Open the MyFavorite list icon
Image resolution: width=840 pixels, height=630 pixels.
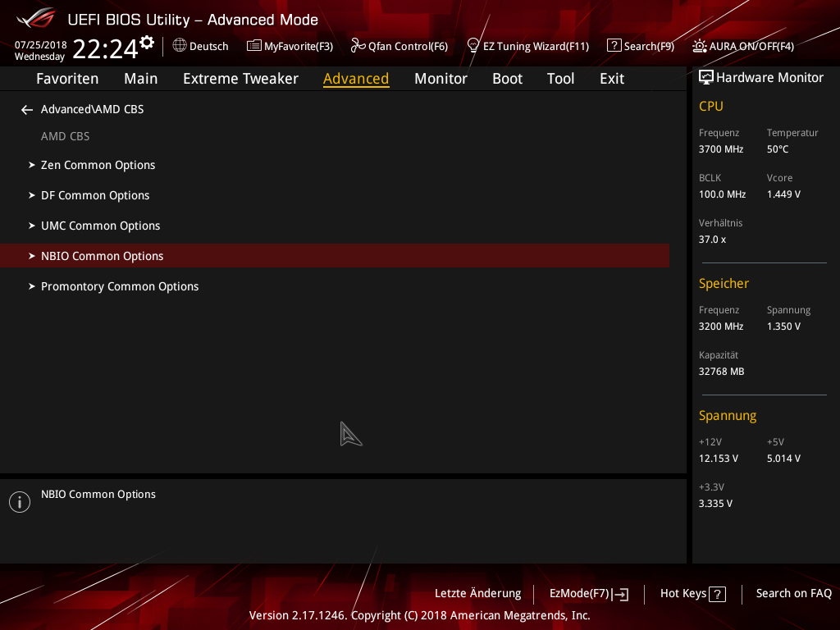[254, 46]
